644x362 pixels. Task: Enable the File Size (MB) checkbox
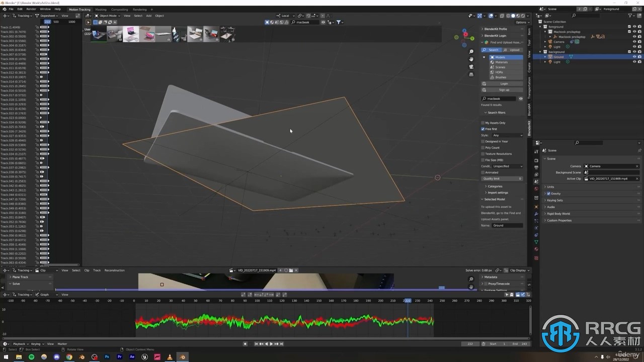[x=483, y=160]
